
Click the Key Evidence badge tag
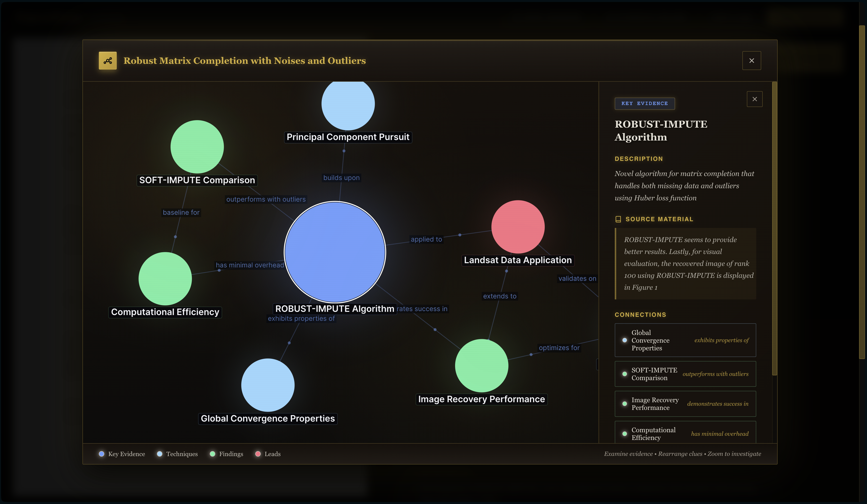coord(644,103)
